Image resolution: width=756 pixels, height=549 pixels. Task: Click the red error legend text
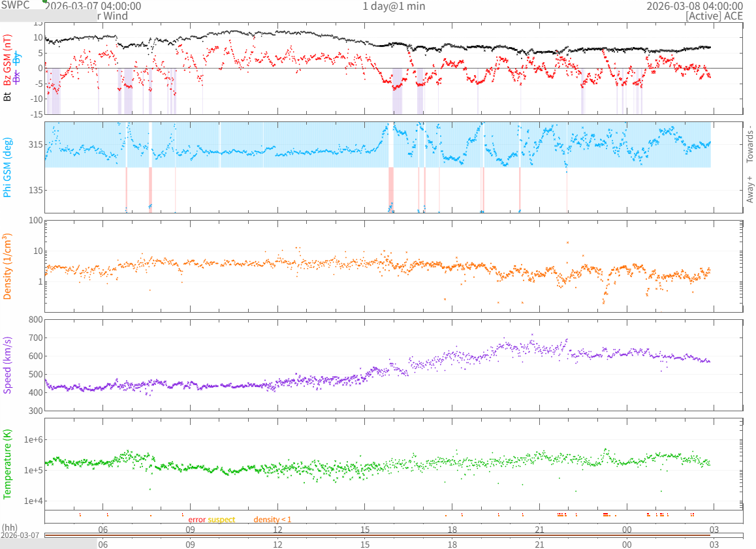[197, 520]
